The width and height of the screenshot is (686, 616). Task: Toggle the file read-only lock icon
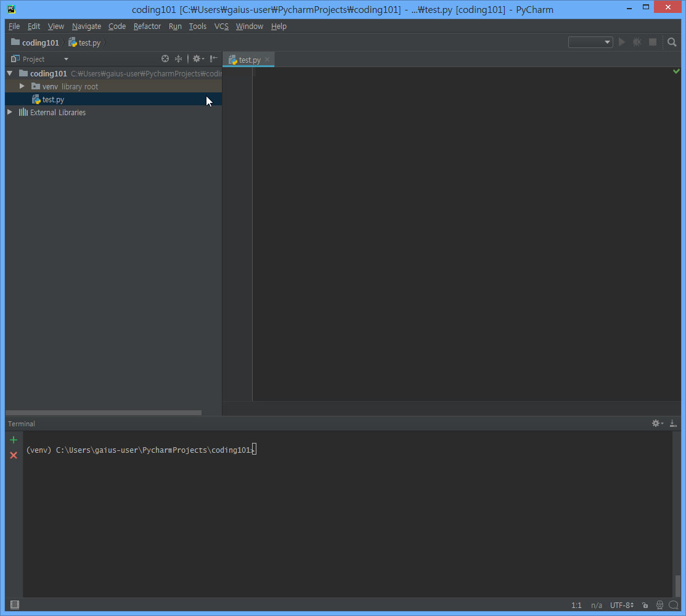645,606
